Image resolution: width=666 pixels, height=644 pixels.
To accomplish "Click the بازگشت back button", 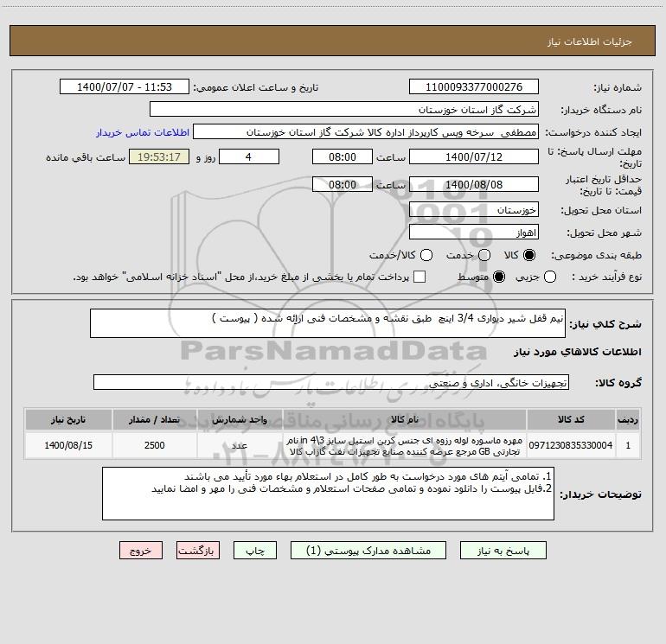I will pos(198,550).
